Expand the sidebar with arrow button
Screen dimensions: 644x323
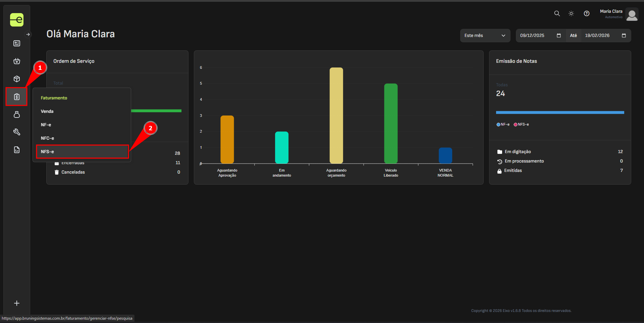coord(28,34)
